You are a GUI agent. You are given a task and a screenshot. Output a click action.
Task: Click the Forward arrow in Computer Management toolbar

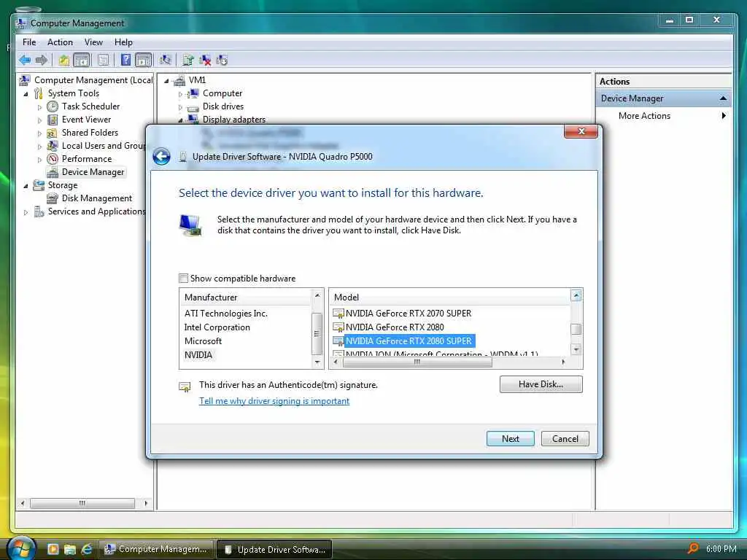42,60
